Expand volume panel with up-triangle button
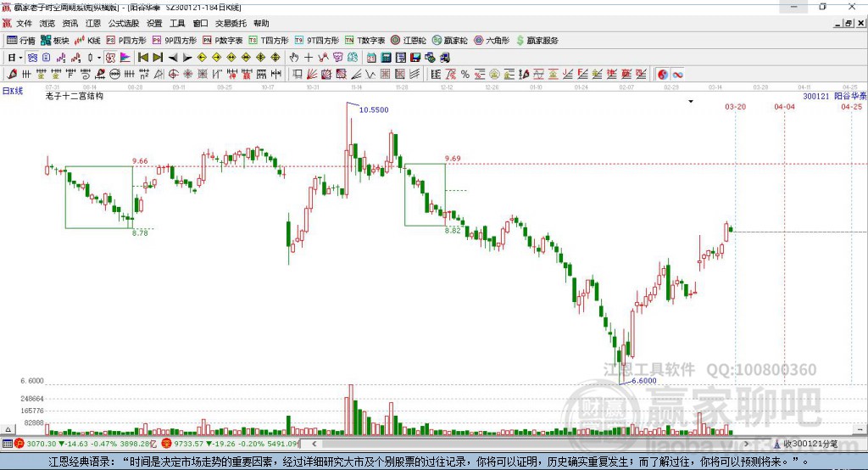Screen dimensions: 868x470 (x=8, y=429)
